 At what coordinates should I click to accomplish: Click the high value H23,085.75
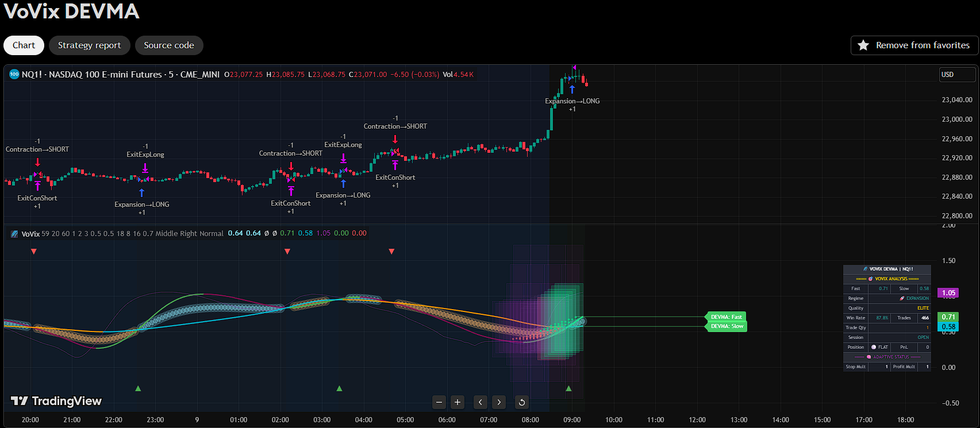[286, 75]
